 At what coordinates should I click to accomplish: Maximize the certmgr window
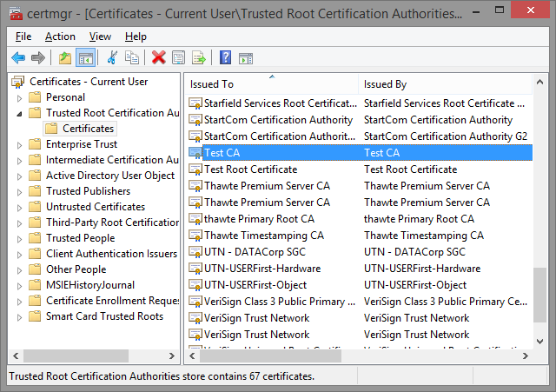500,10
